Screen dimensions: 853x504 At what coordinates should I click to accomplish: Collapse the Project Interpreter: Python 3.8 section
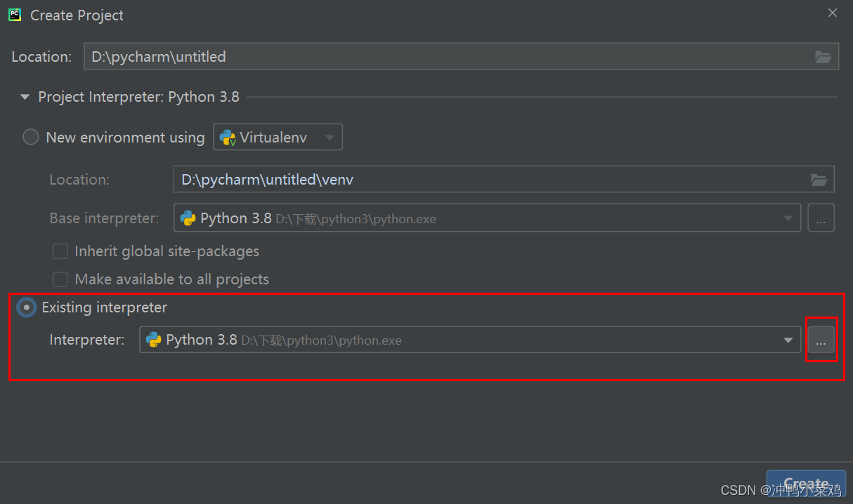25,97
